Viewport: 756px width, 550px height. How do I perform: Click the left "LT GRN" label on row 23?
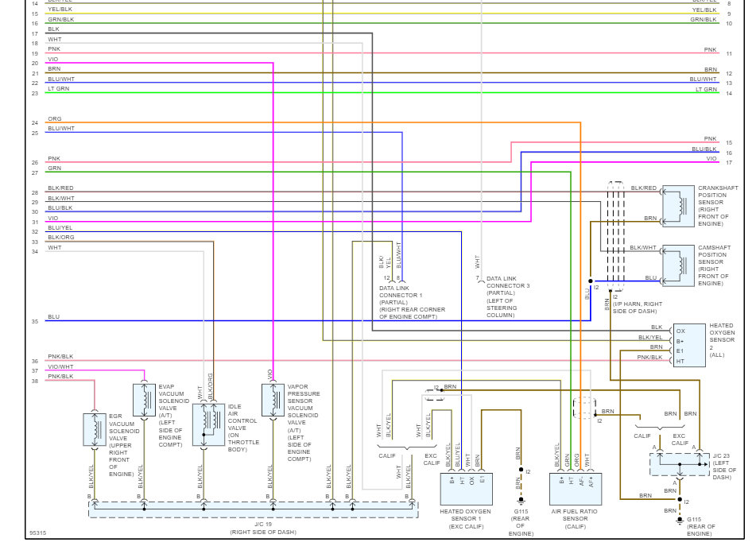[58, 89]
